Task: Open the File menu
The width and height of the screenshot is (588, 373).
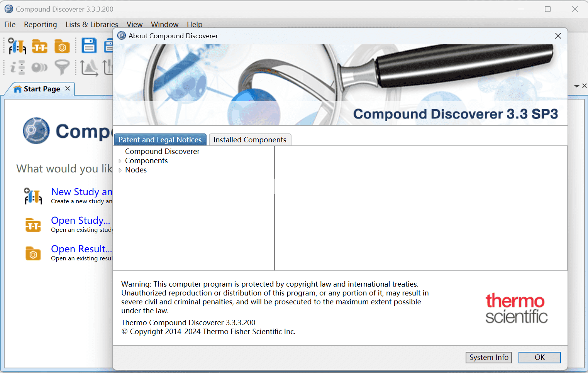Action: pyautogui.click(x=10, y=24)
